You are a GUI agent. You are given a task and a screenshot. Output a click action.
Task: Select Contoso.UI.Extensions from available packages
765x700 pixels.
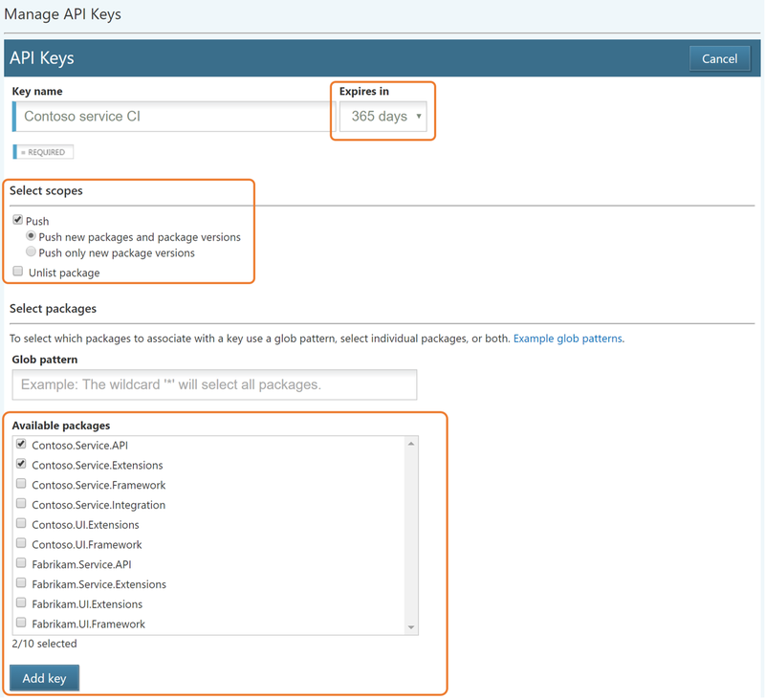point(21,523)
